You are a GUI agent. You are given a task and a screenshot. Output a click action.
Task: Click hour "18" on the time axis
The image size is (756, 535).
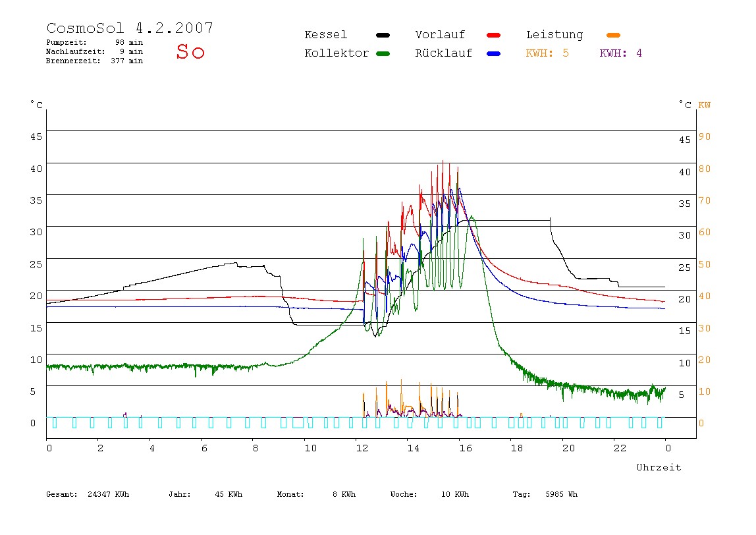point(517,448)
